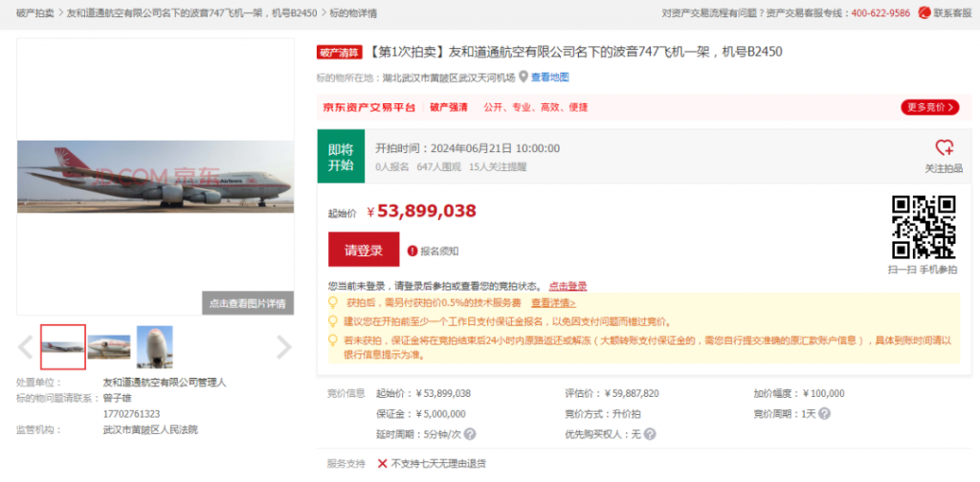Click the starting price ¥53,899,038 in red
The height and width of the screenshot is (482, 980).
click(422, 211)
